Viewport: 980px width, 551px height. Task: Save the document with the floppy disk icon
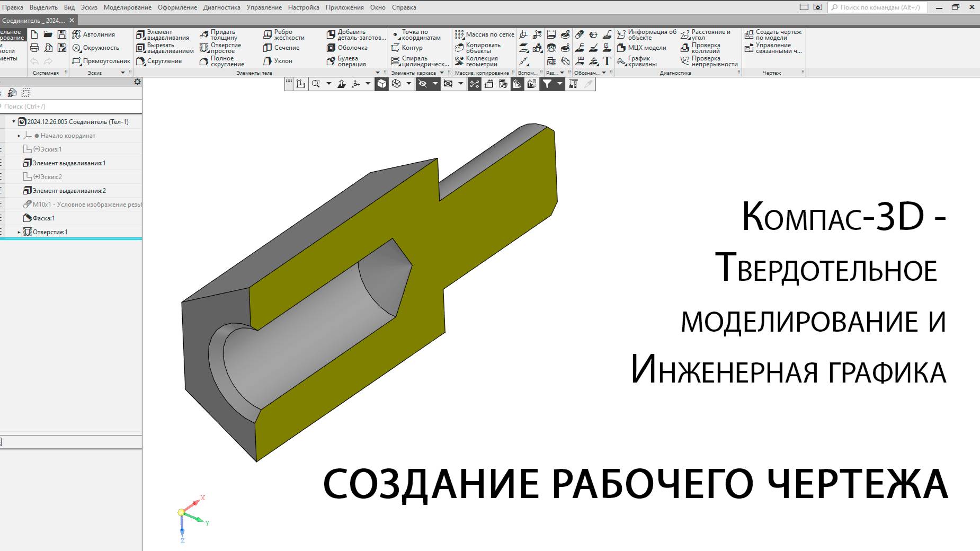[62, 34]
